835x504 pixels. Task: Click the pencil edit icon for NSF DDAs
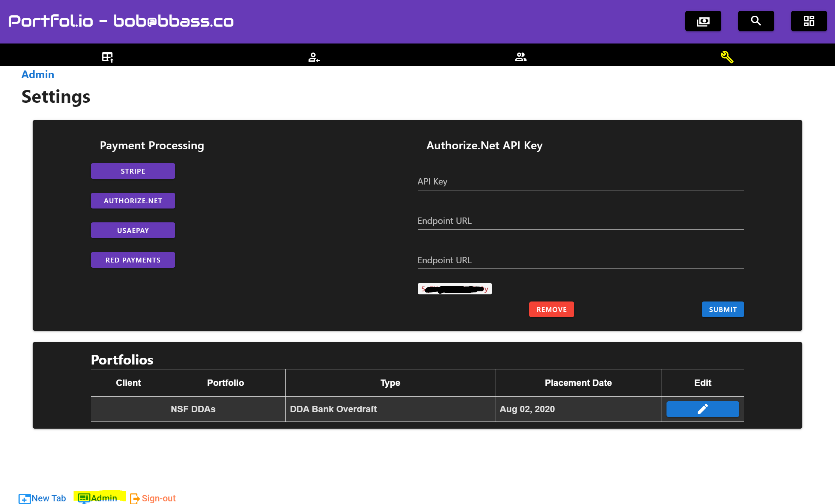pos(703,409)
